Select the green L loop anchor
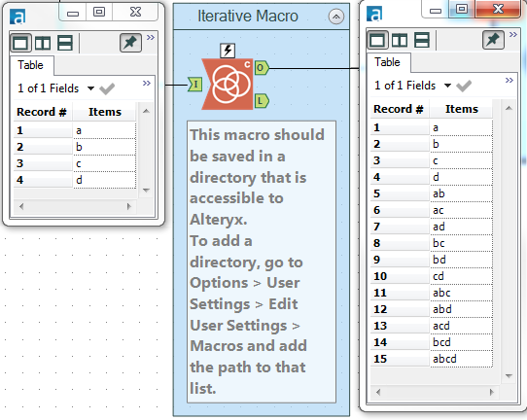Image resolution: width=527 pixels, height=420 pixels. [262, 101]
